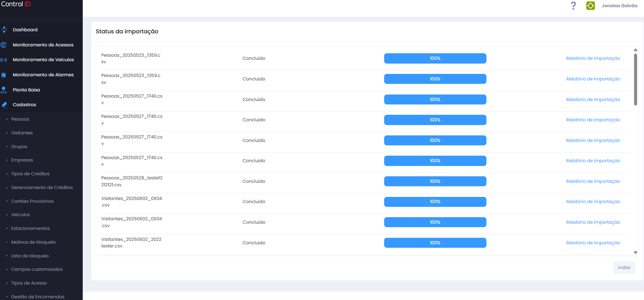
Task: Click Jonatas Galvão user name
Action: [x=619, y=6]
